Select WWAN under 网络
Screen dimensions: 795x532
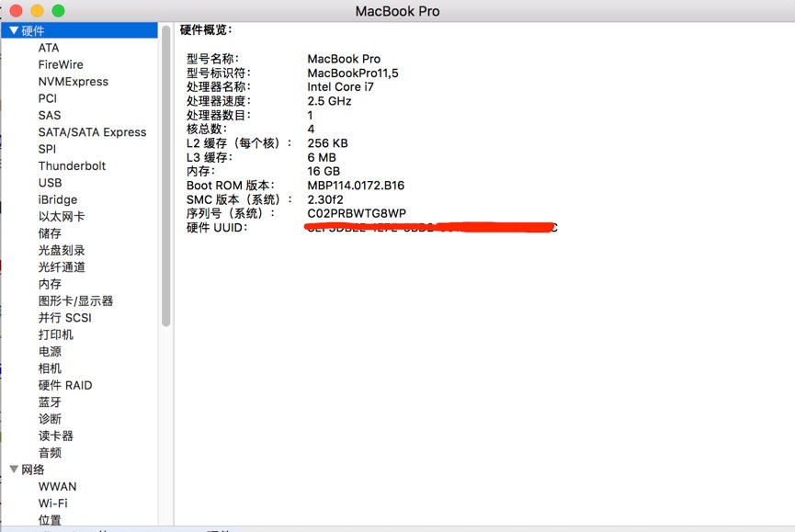pyautogui.click(x=57, y=486)
